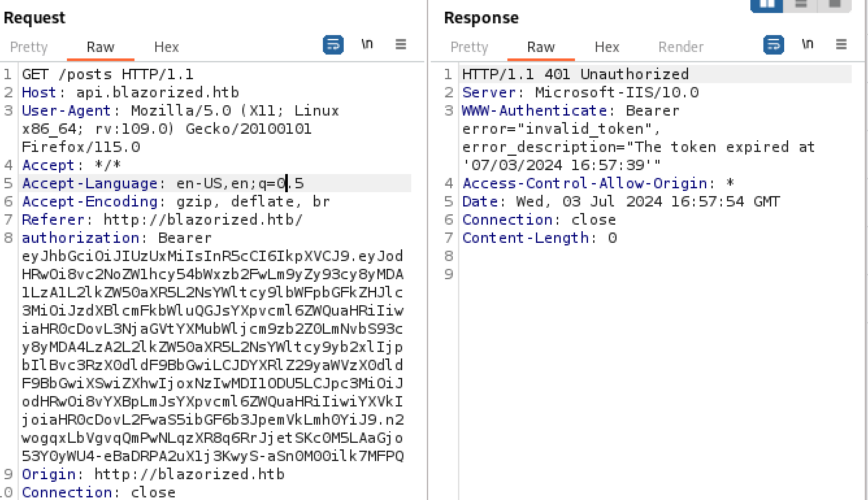Select the Raw tab in Request panel
Screen dimensions: 868x500
pos(101,47)
